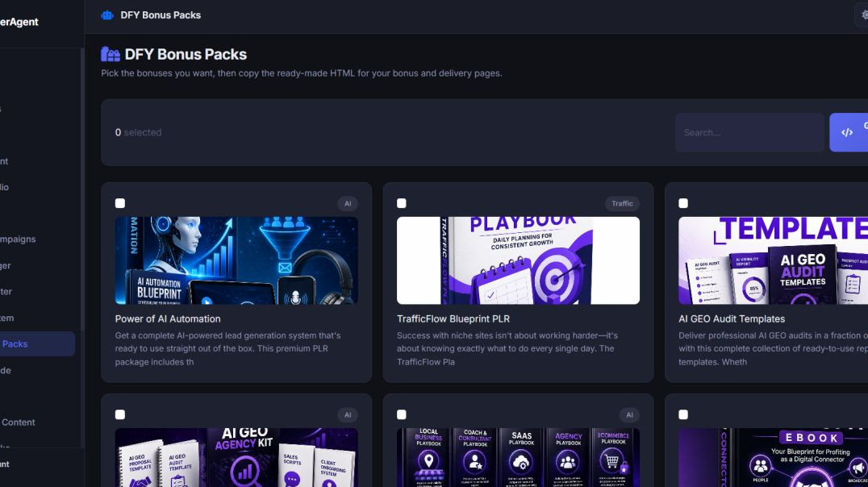The width and height of the screenshot is (868, 487).
Task: Check the AI GEO Audit Templates checkbox
Action: 683,203
